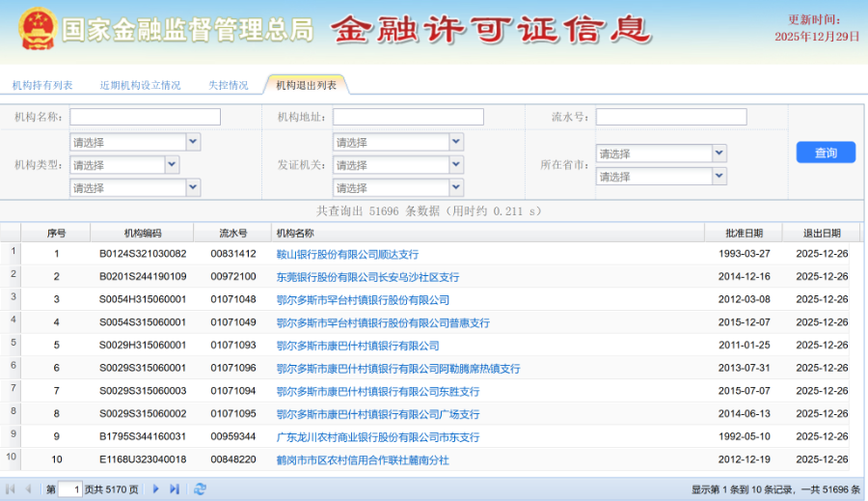Go to the next page of results
The image size is (868, 501).
click(156, 489)
